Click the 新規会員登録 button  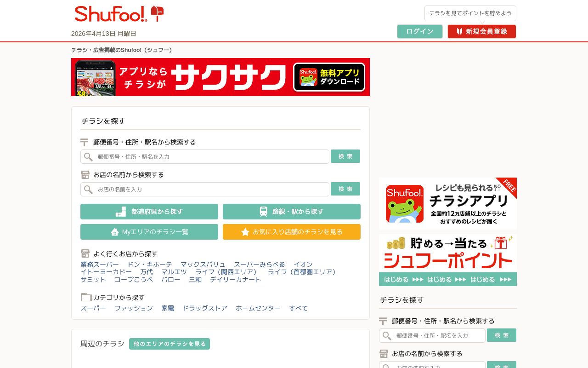point(482,31)
